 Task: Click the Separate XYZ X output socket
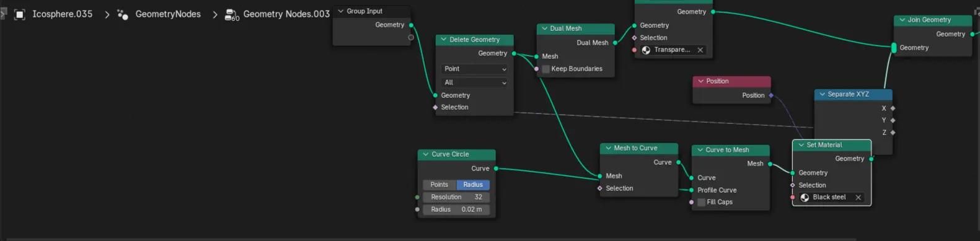tap(893, 108)
